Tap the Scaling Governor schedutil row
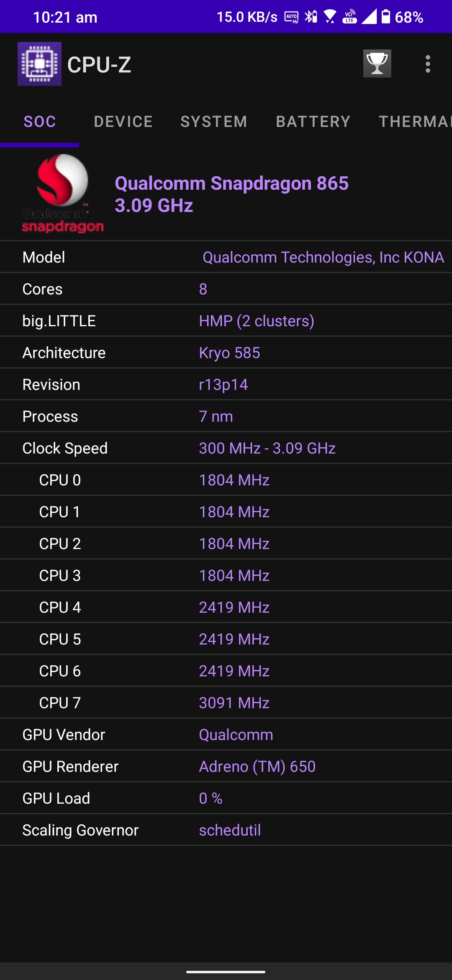Viewport: 452px width, 980px height. [x=226, y=830]
